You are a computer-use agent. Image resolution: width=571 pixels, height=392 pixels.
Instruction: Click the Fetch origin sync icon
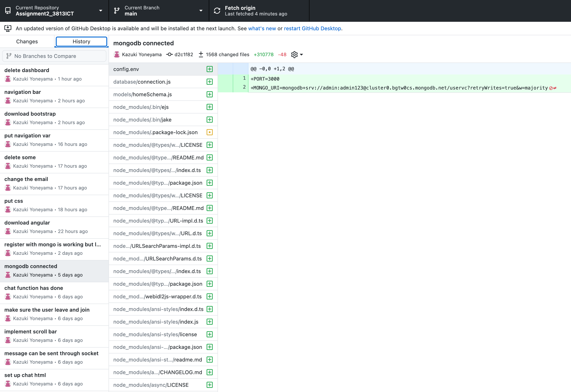(217, 10)
